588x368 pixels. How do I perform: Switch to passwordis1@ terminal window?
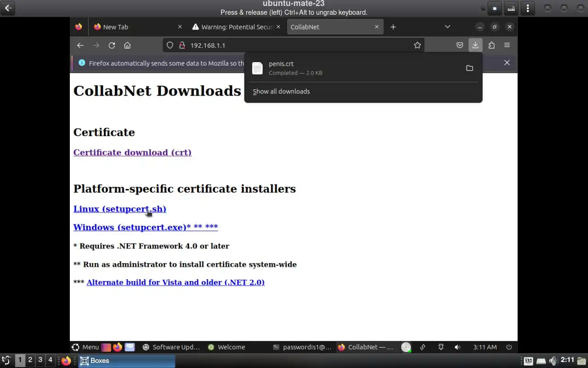[x=302, y=347]
